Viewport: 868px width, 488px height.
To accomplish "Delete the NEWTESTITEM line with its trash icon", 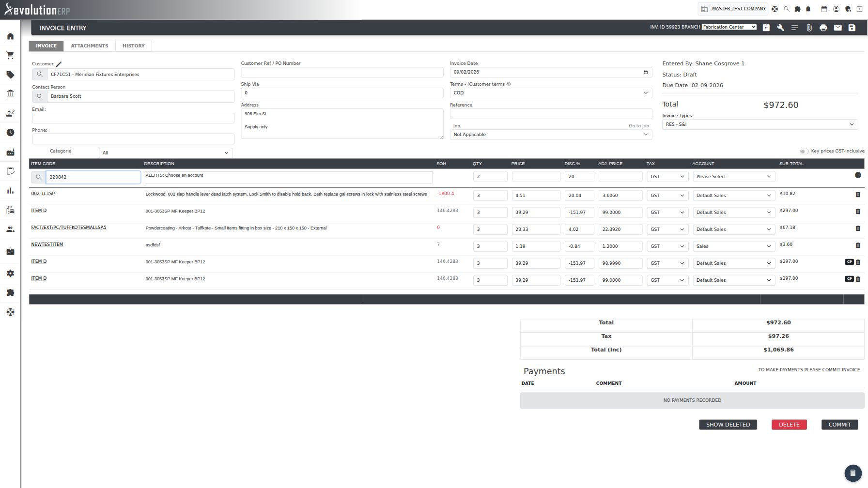I will click(x=858, y=245).
